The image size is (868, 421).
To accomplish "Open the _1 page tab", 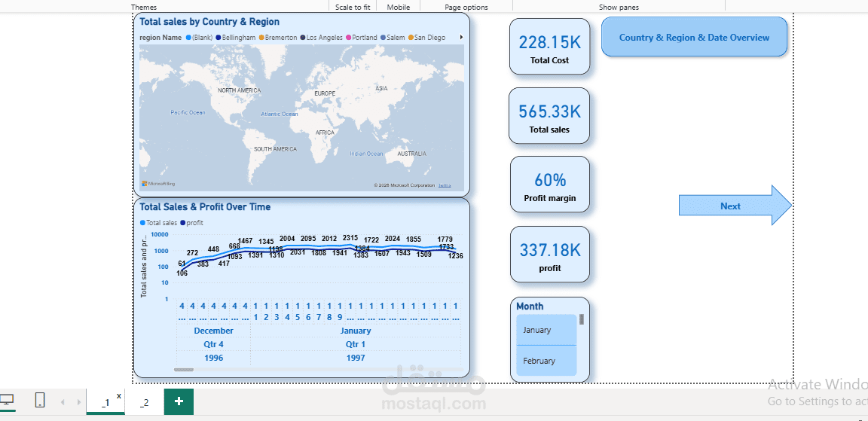I will (x=105, y=402).
